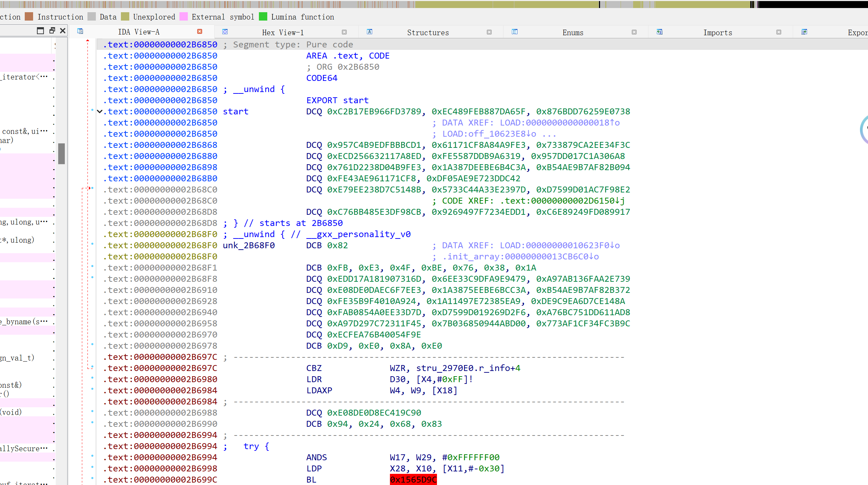Close the Structures tab
868x485 pixels.
coord(489,32)
